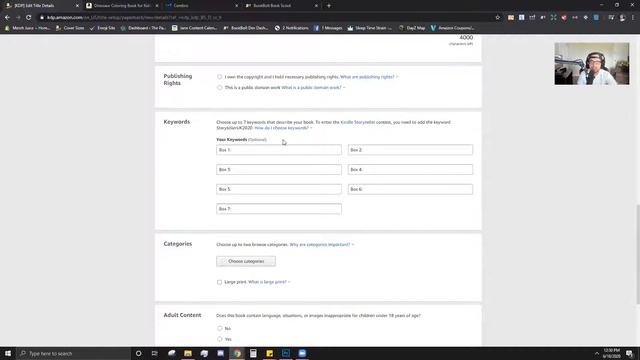The image size is (640, 360).
Task: Open Amazon Coupons bookmark
Action: [453, 28]
